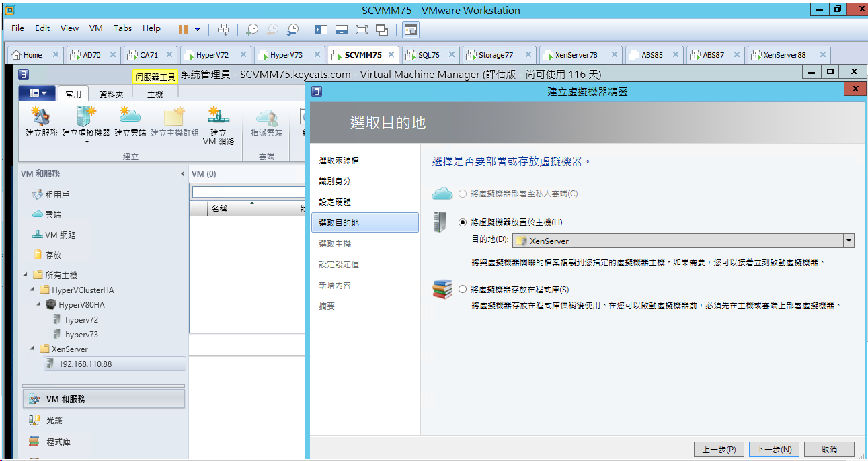Click 下一步(N) Next button
Screen dimensions: 868x461
(774, 449)
